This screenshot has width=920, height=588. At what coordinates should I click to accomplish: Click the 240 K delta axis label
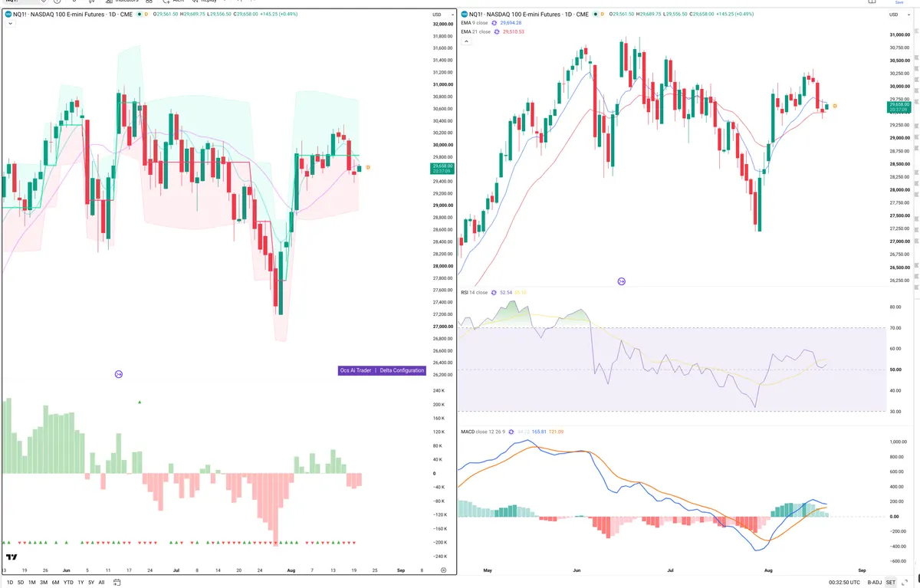pos(439,390)
